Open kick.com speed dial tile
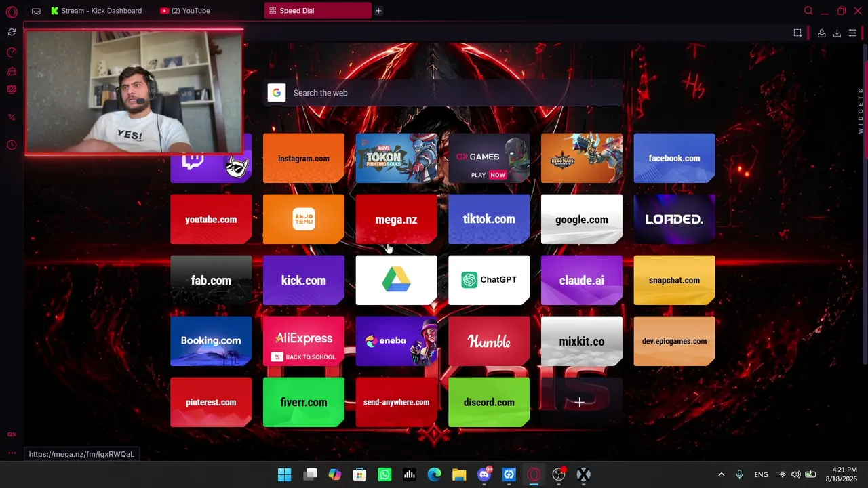Viewport: 868px width, 488px height. (304, 280)
